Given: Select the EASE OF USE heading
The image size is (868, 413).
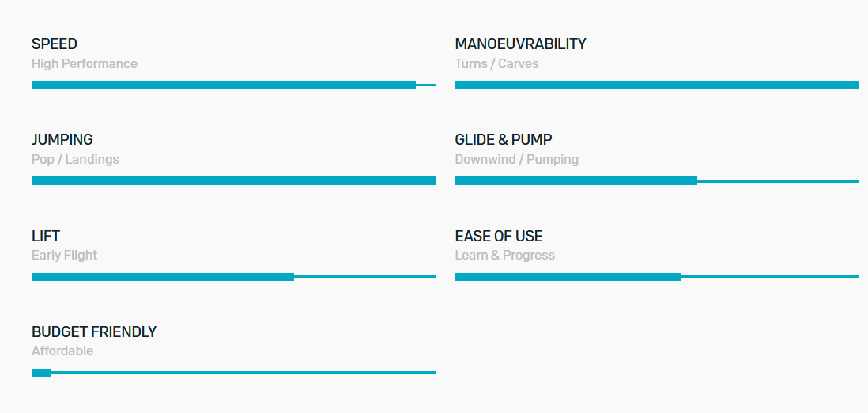Looking at the screenshot, I should tap(499, 236).
